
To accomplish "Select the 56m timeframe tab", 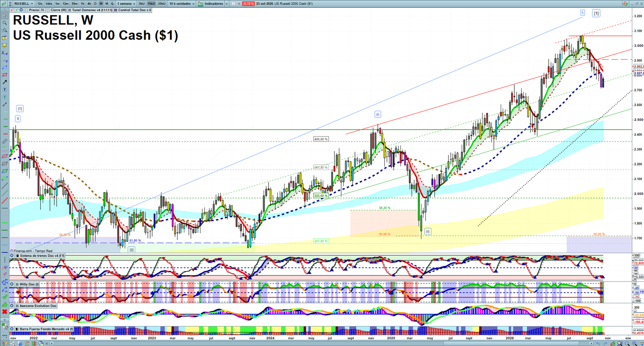I will tap(74, 4).
